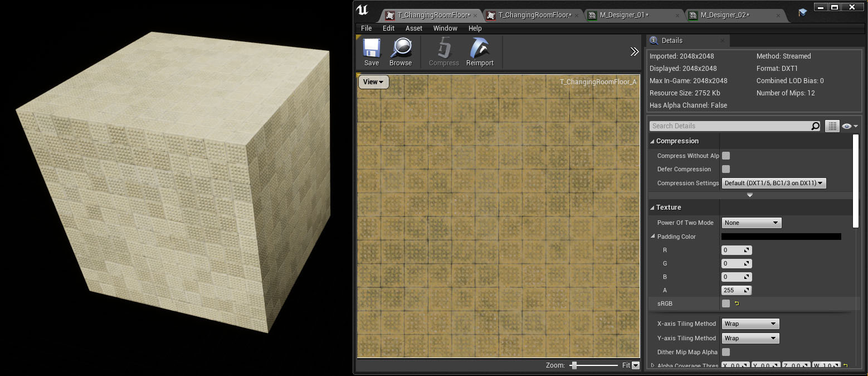868x376 pixels.
Task: Click the Search Details input field
Action: (x=730, y=126)
